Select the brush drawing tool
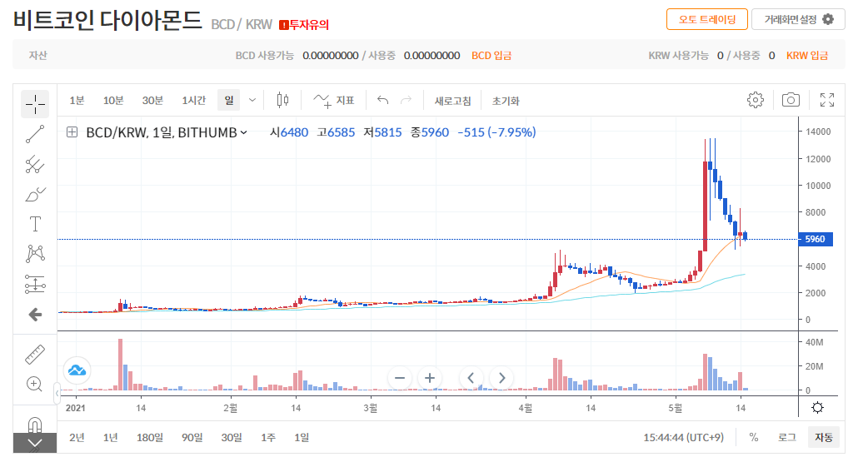Screen dimensions: 868x462 pos(35,195)
